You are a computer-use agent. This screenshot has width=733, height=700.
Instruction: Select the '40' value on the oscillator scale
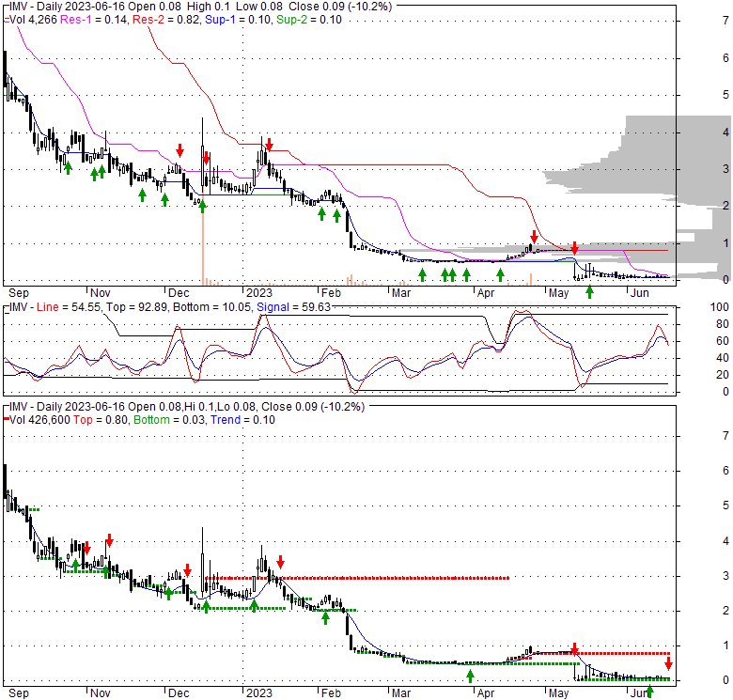click(x=723, y=358)
